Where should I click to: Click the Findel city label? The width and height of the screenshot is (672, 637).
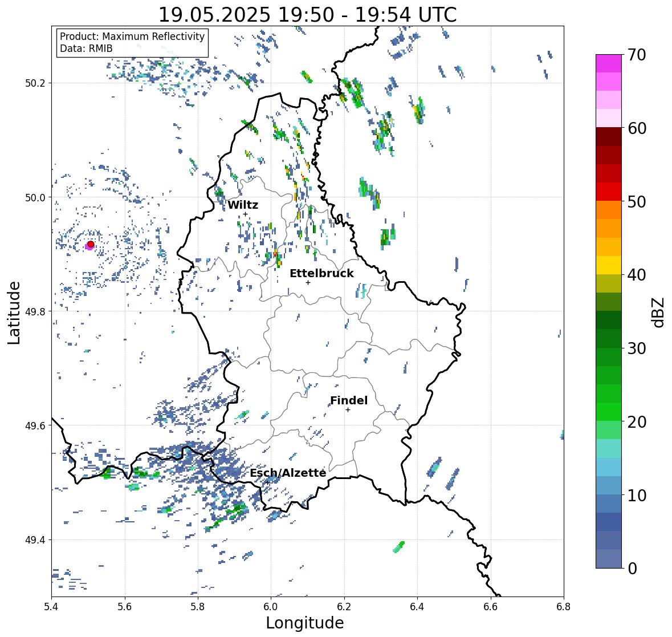click(348, 400)
